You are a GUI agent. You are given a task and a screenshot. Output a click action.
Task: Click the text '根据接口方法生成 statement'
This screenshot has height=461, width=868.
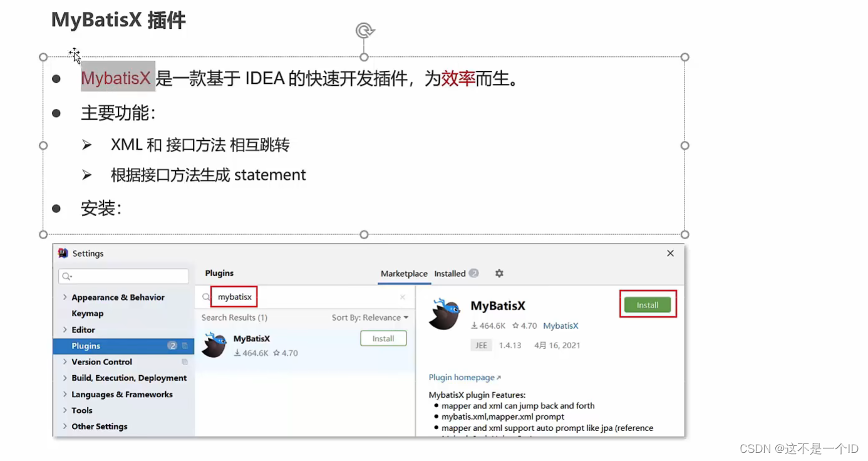(209, 175)
